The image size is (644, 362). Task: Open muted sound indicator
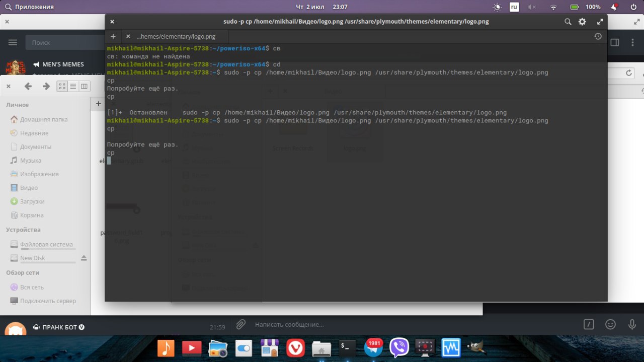click(x=532, y=7)
